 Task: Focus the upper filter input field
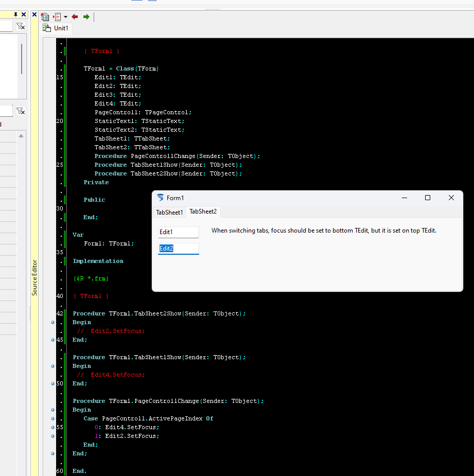(x=6, y=26)
